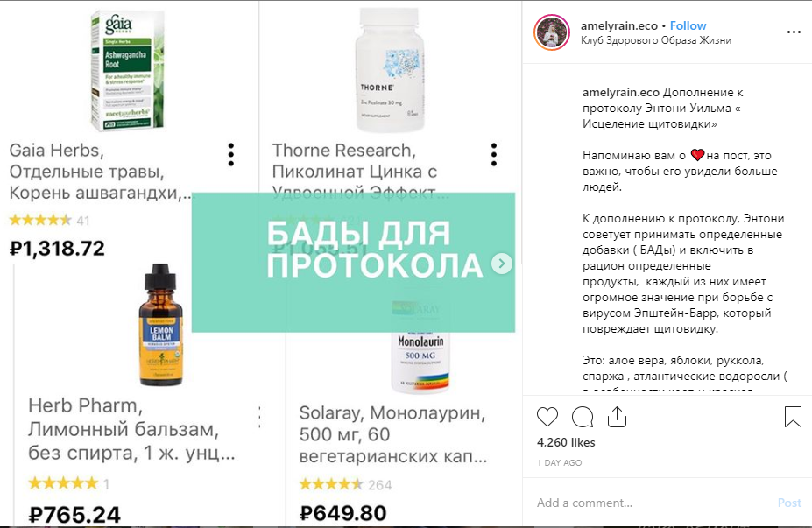Follow the amelyrain.eco account
Viewport: 812px width, 528px height.
[688, 25]
